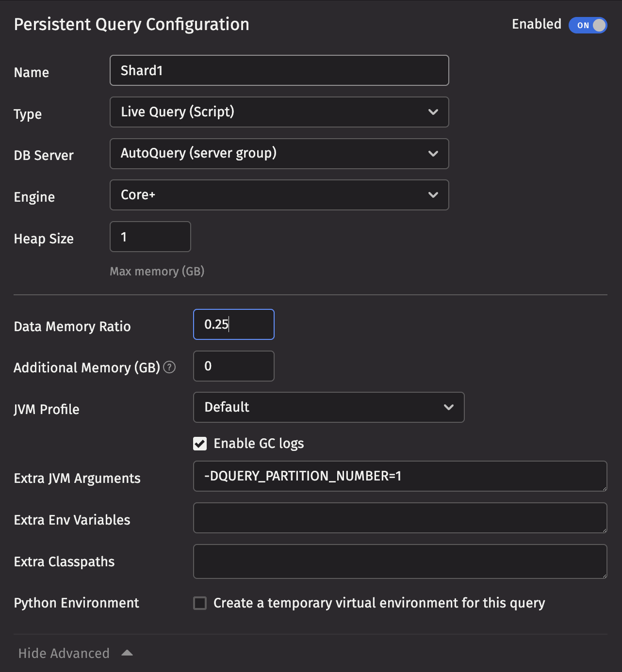Click the Additional Memory help question-mark icon
Viewport: 622px width, 672px height.
coord(169,368)
